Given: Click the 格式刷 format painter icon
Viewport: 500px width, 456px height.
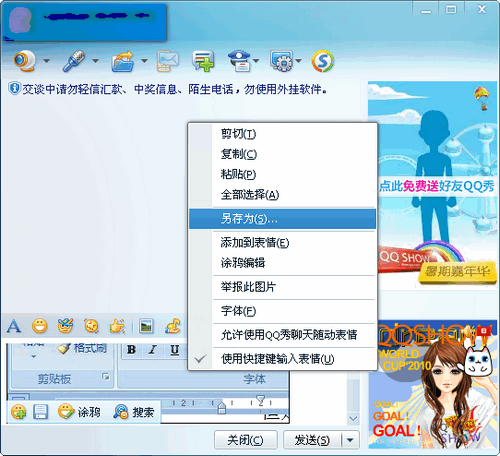Looking at the screenshot, I should [62, 349].
